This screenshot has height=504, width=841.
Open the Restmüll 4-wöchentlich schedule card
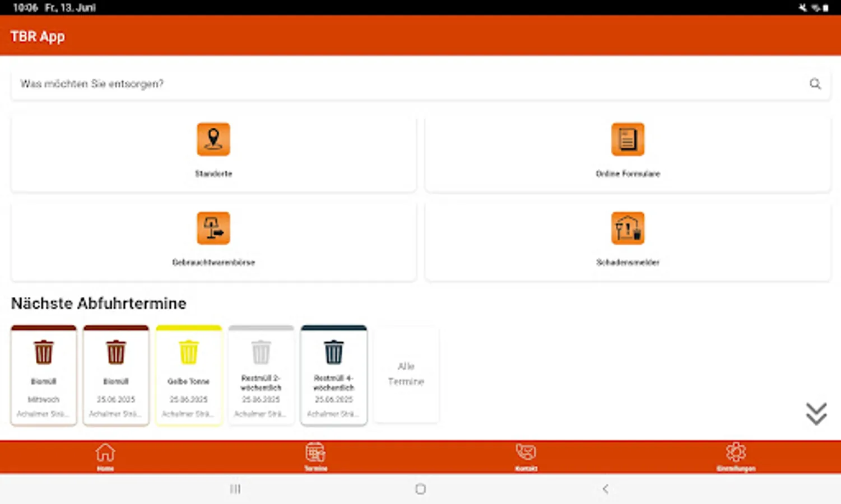pyautogui.click(x=333, y=374)
